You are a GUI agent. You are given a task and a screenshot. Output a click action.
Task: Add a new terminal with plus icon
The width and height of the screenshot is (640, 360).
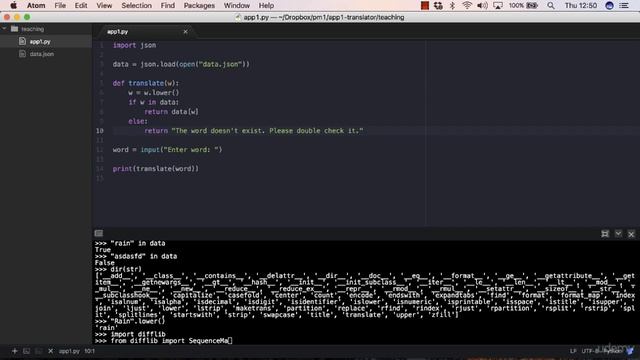15,351
